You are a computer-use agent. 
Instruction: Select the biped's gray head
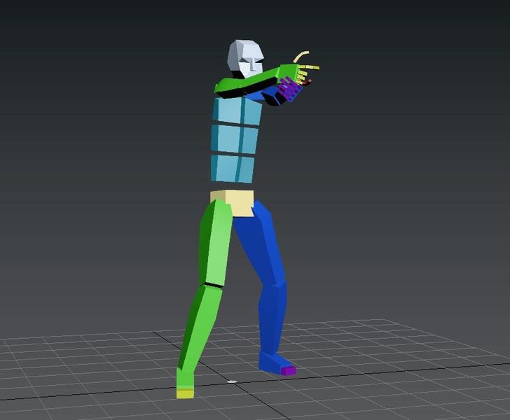coord(245,59)
